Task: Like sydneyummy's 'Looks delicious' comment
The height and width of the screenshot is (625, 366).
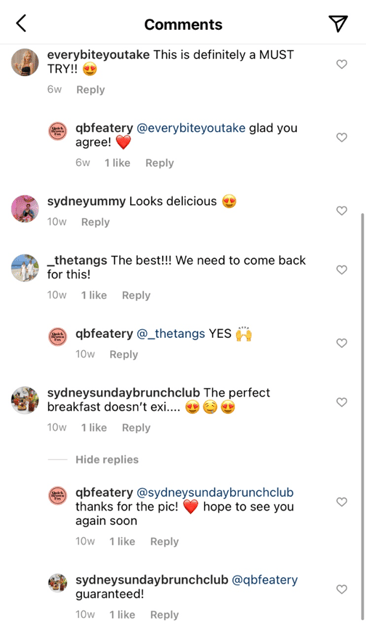Action: [x=342, y=210]
